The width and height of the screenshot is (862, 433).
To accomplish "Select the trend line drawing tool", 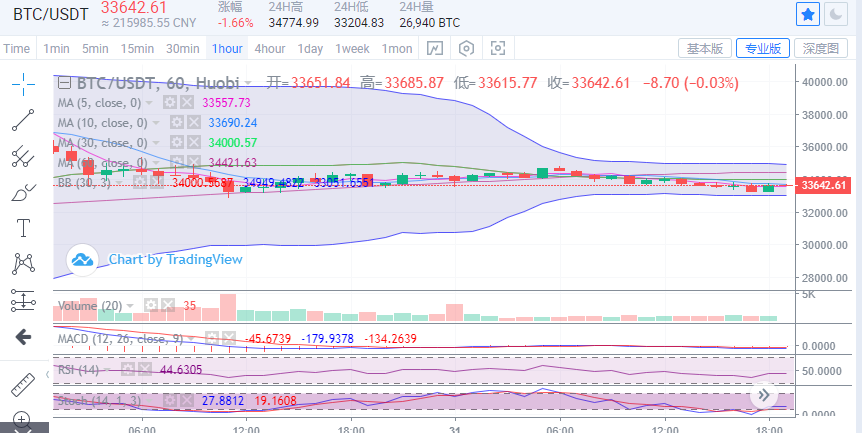I will 23,120.
